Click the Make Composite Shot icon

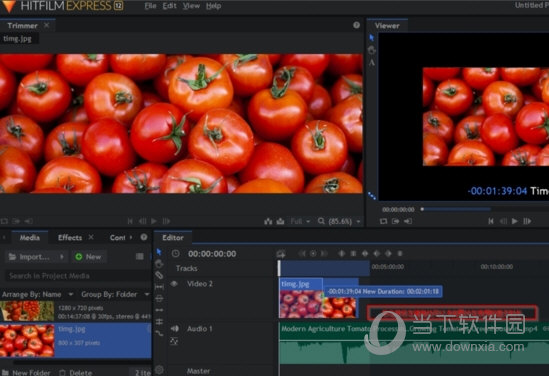[281, 253]
